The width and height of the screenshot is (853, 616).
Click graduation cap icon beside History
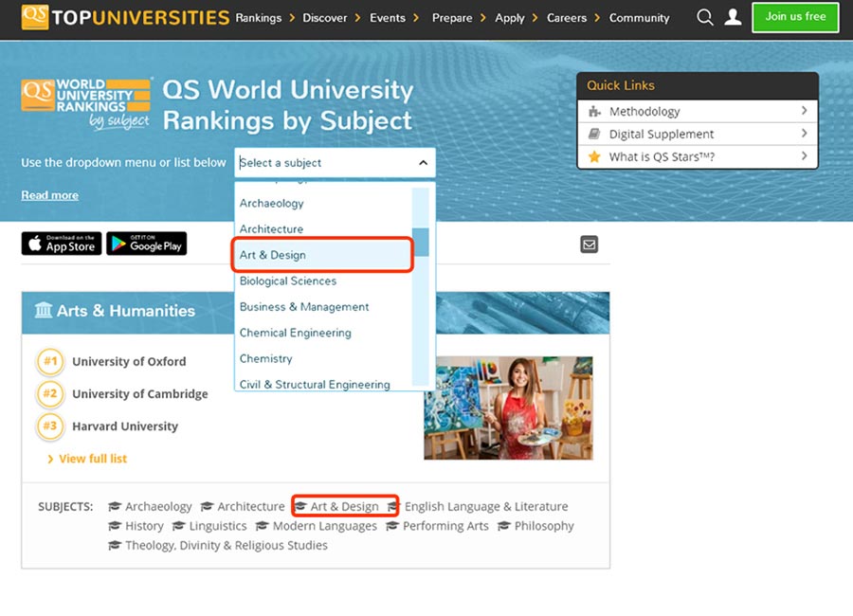click(x=115, y=526)
